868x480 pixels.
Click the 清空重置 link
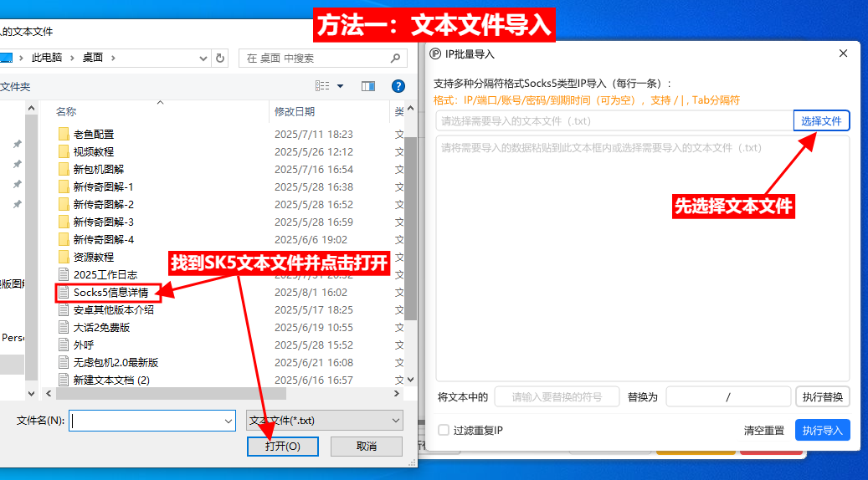point(764,430)
